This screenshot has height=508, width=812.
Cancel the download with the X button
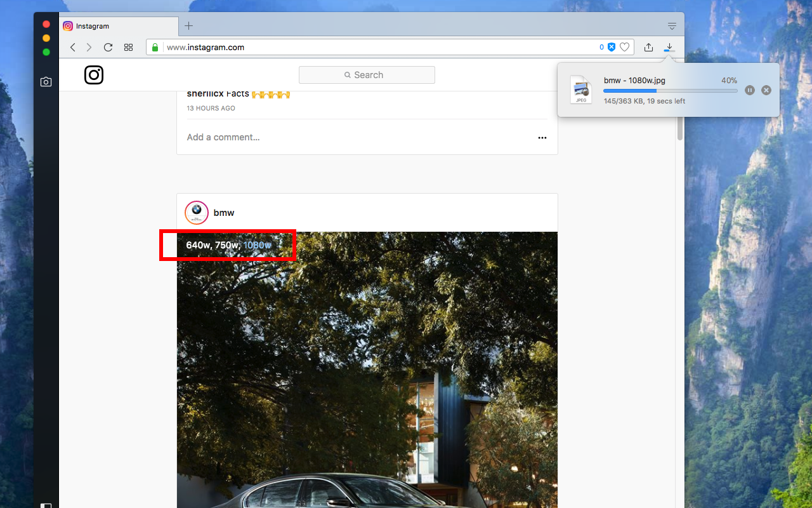point(766,90)
